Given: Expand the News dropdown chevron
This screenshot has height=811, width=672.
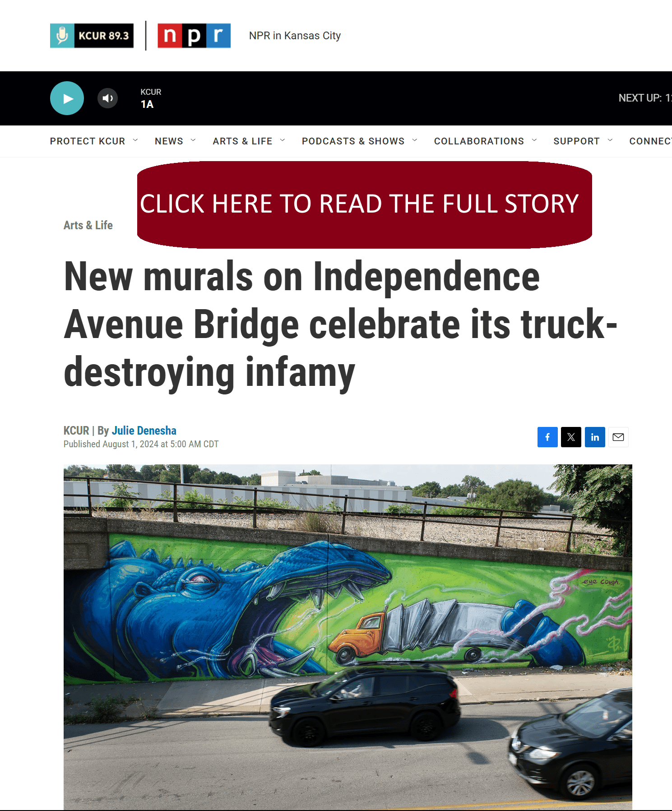Looking at the screenshot, I should 193,140.
